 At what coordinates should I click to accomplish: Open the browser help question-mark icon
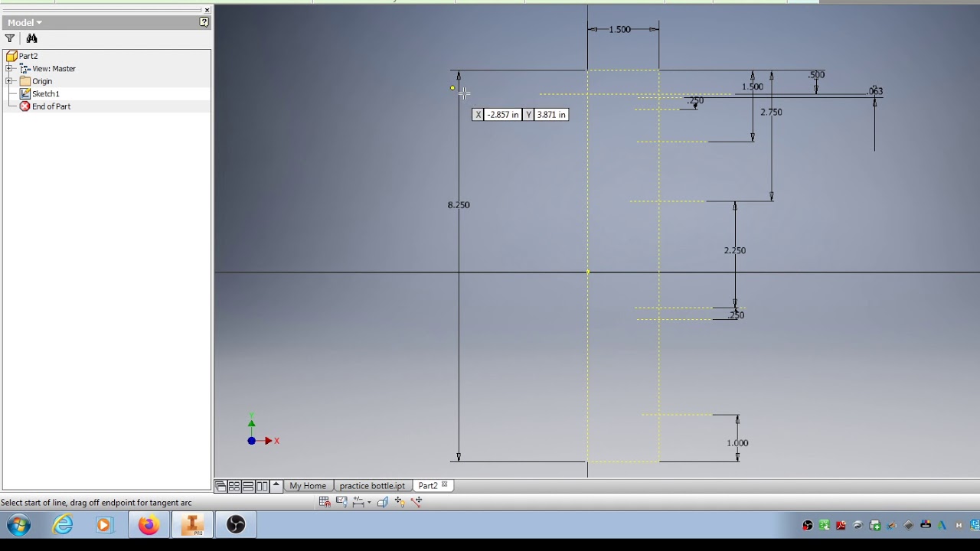click(204, 22)
